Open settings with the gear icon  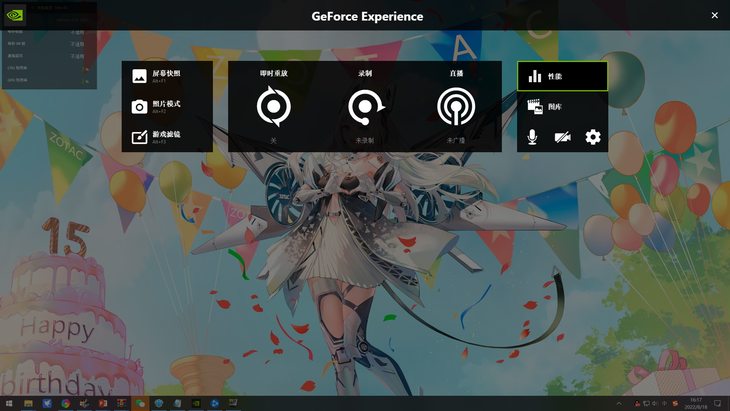[593, 137]
